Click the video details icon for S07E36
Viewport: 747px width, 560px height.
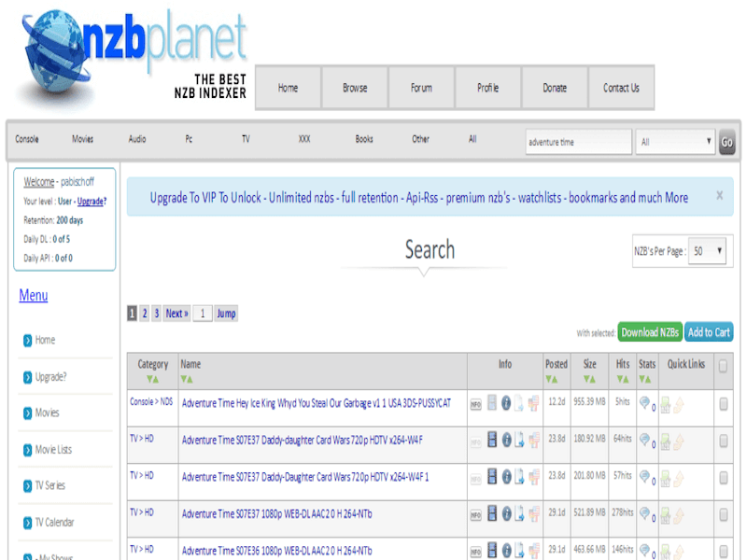[x=492, y=549]
